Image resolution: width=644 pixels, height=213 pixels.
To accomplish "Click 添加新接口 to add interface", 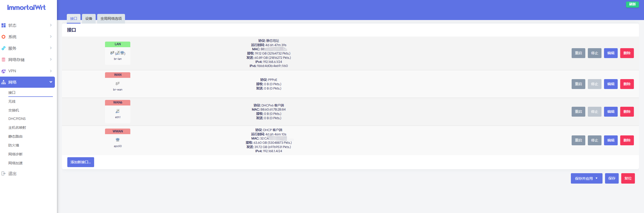I will click(x=80, y=162).
